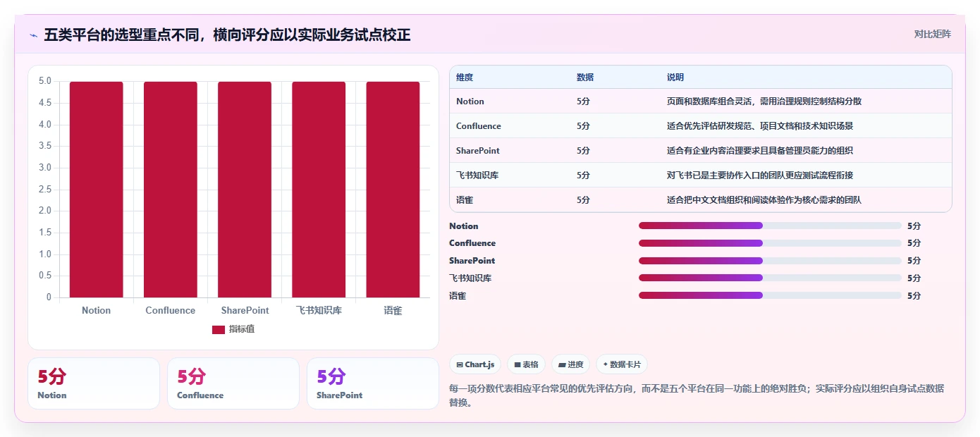Click the wave icon before the title
This screenshot has height=437, width=980.
pos(33,35)
